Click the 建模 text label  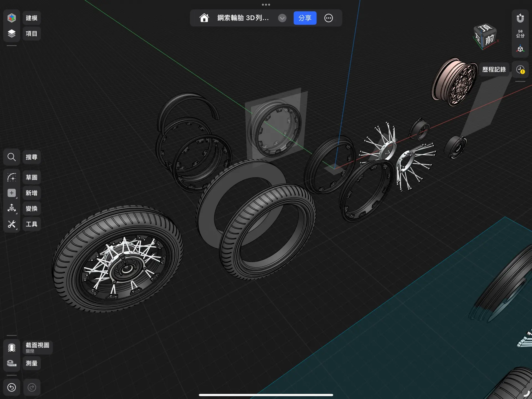tap(32, 18)
